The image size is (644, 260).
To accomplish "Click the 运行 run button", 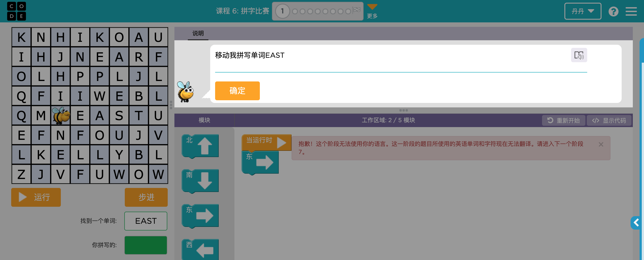I will [36, 197].
